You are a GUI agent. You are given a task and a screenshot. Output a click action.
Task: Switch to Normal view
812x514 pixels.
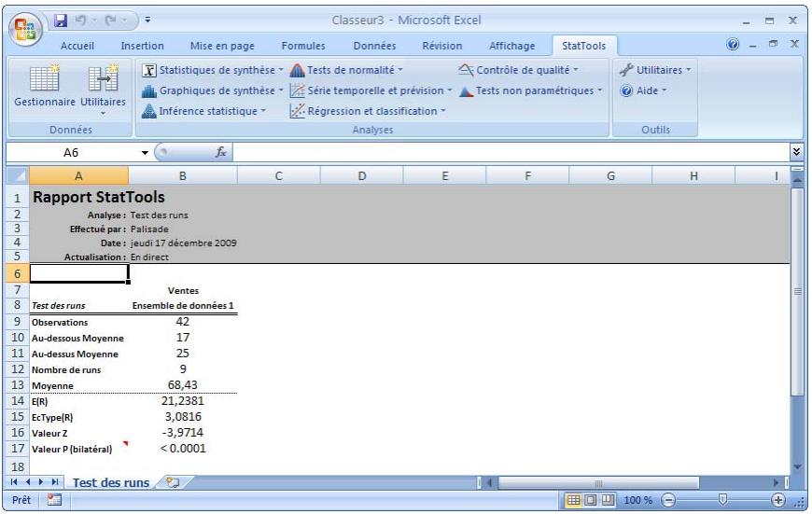pyautogui.click(x=573, y=500)
